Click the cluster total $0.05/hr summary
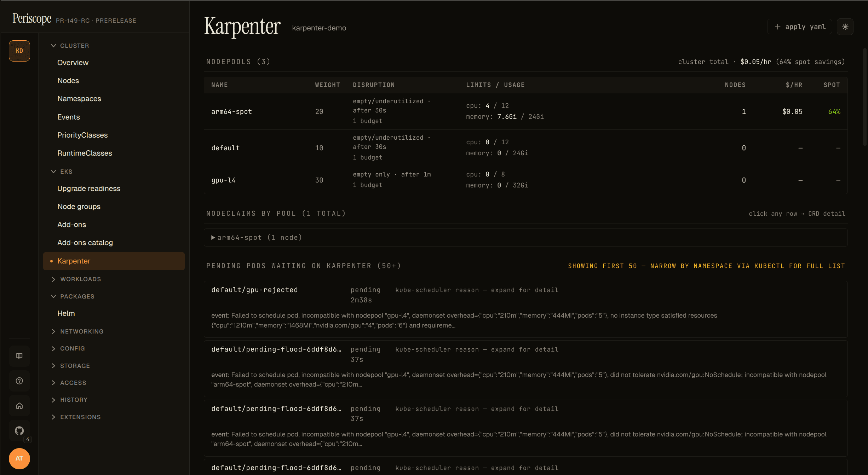This screenshot has width=868, height=475. point(761,62)
